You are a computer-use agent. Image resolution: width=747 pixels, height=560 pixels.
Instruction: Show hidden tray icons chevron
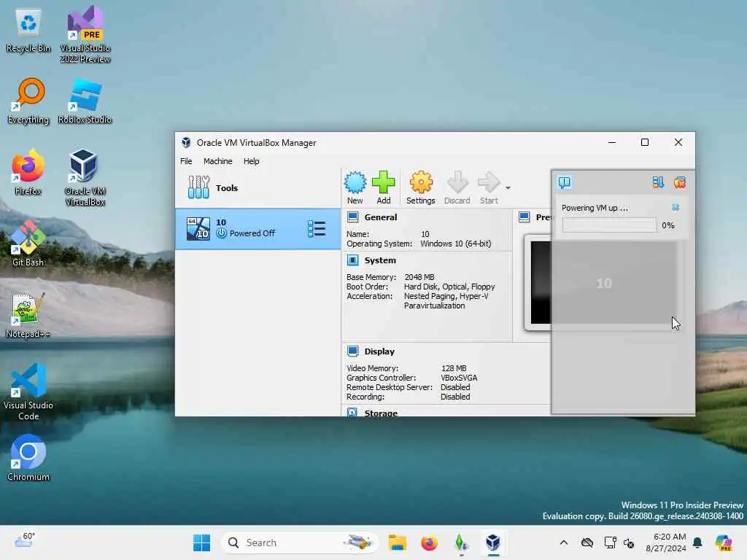[x=564, y=542]
